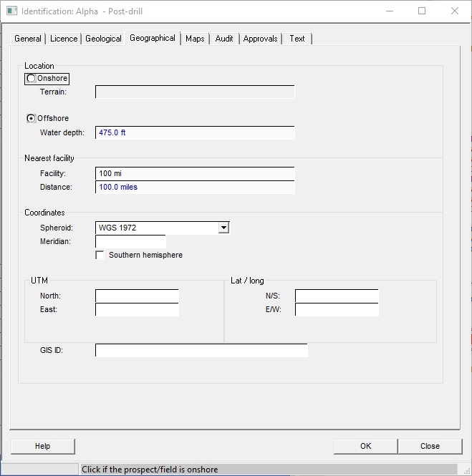Switch to the Geological tab

tap(103, 39)
